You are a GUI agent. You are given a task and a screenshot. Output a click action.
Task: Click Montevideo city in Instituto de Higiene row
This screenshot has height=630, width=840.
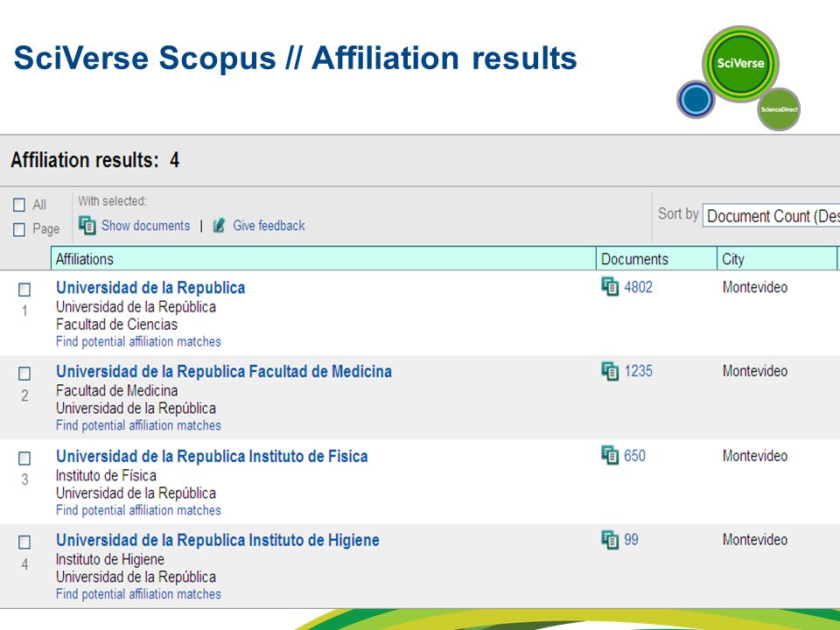pos(755,540)
